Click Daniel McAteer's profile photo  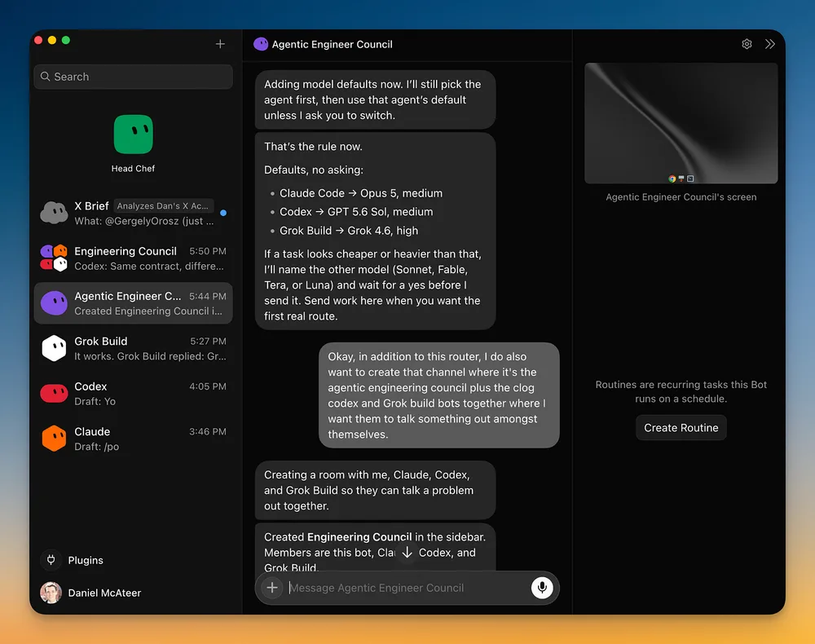[x=51, y=593]
